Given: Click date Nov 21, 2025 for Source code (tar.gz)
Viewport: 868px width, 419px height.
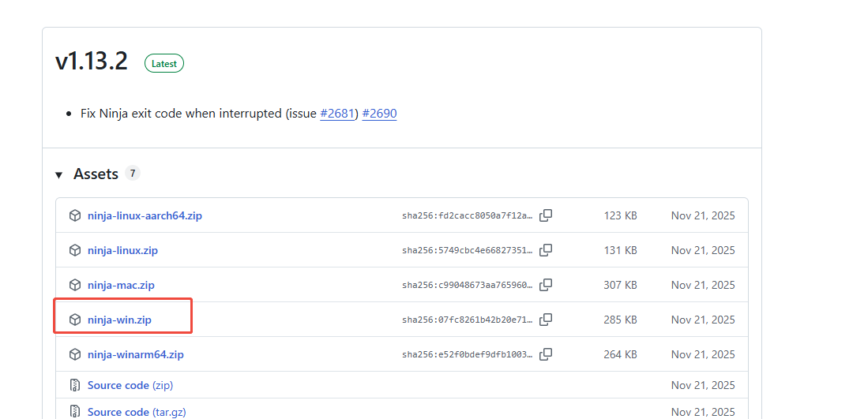Looking at the screenshot, I should coord(703,412).
